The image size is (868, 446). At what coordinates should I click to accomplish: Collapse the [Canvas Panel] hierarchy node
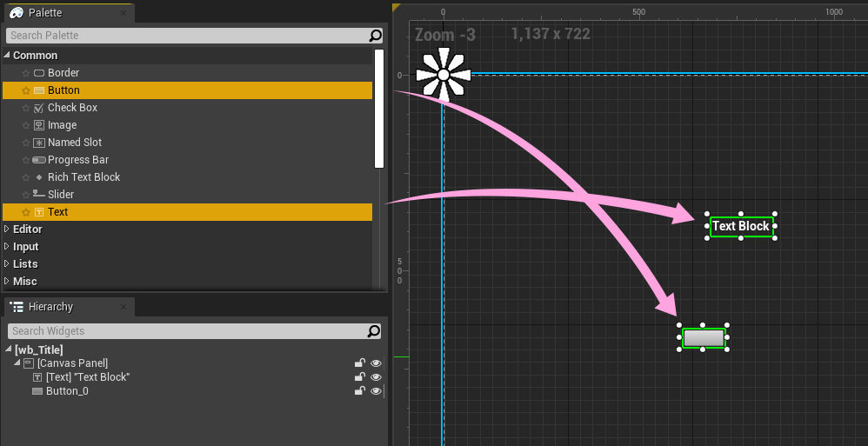click(17, 363)
